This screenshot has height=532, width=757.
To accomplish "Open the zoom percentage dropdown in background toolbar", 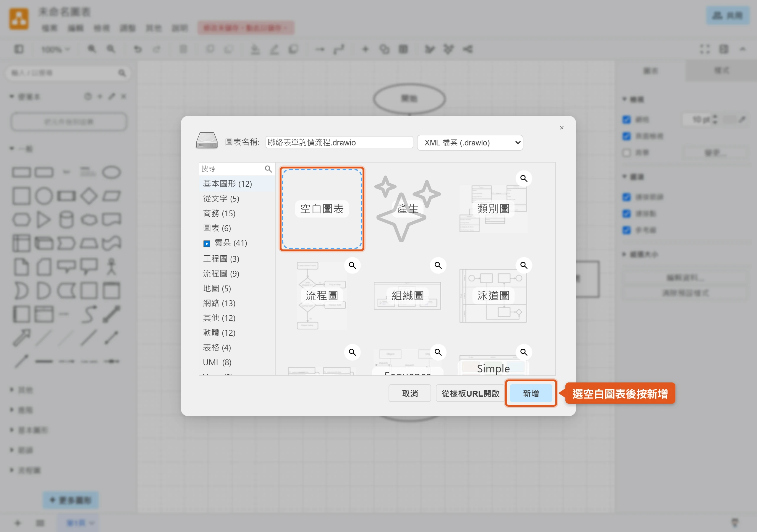I will (55, 49).
